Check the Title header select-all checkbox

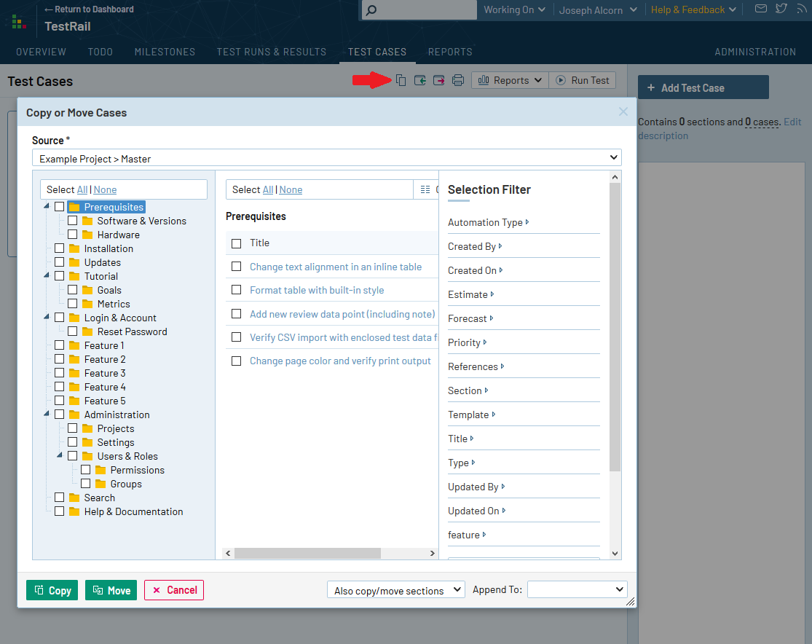pos(236,243)
